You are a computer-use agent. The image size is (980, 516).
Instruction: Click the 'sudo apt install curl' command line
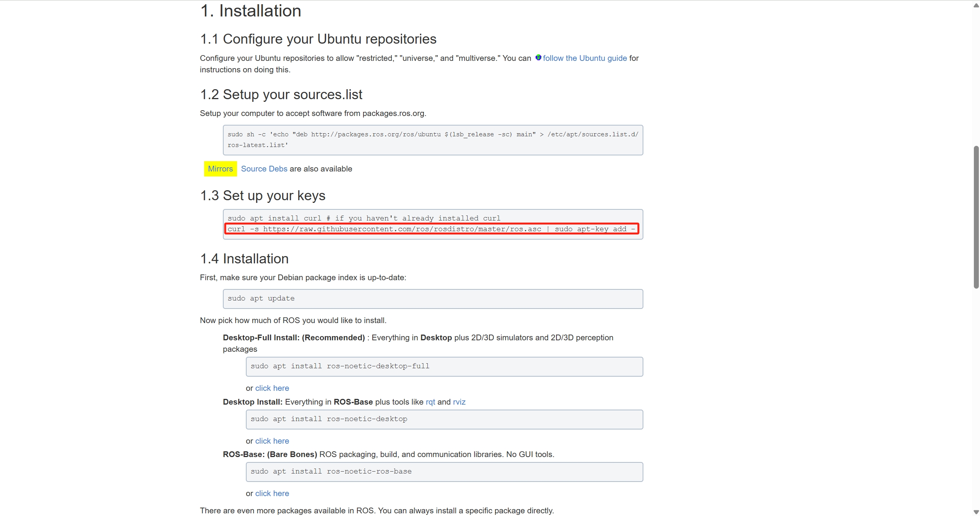click(364, 218)
